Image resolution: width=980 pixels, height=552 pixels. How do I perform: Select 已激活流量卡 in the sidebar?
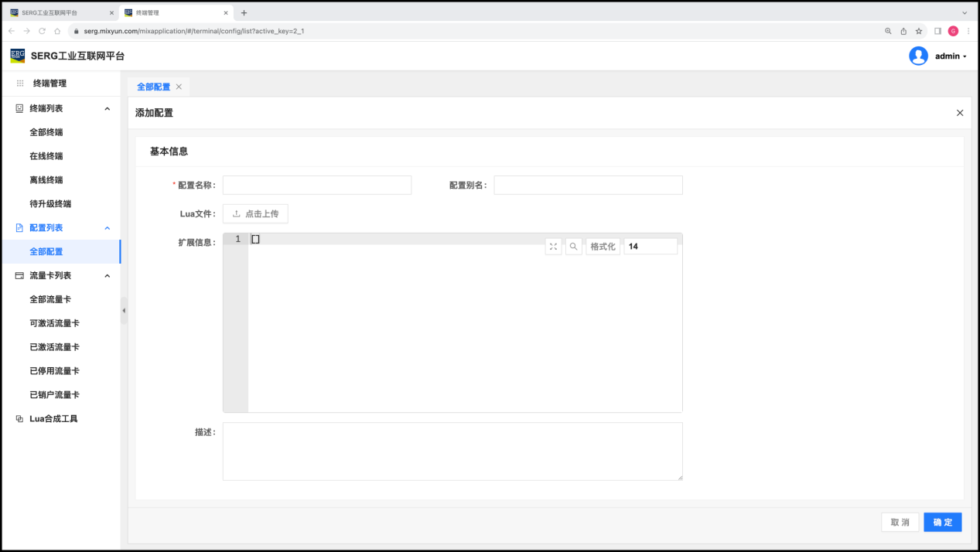(54, 347)
